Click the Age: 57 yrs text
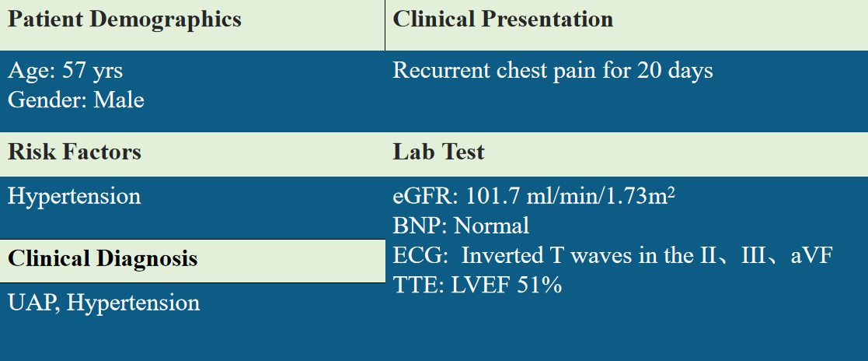Screen dimensions: 868x361 coord(65,71)
